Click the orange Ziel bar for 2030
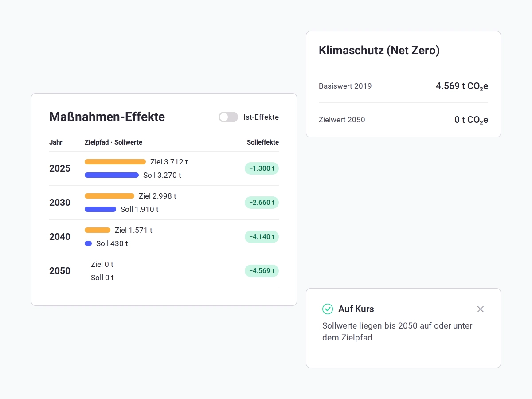The height and width of the screenshot is (399, 532). coord(110,196)
